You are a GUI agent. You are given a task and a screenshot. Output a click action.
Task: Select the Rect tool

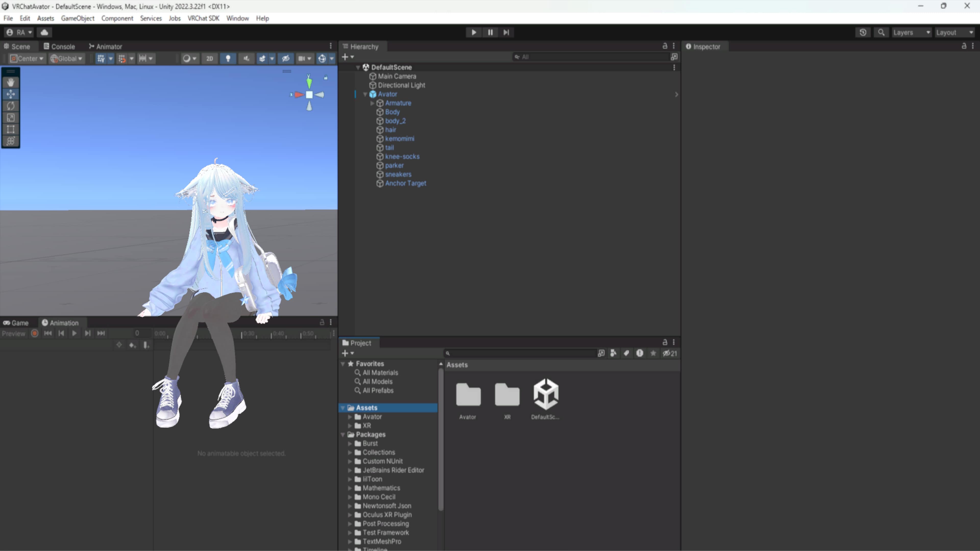coord(11,129)
